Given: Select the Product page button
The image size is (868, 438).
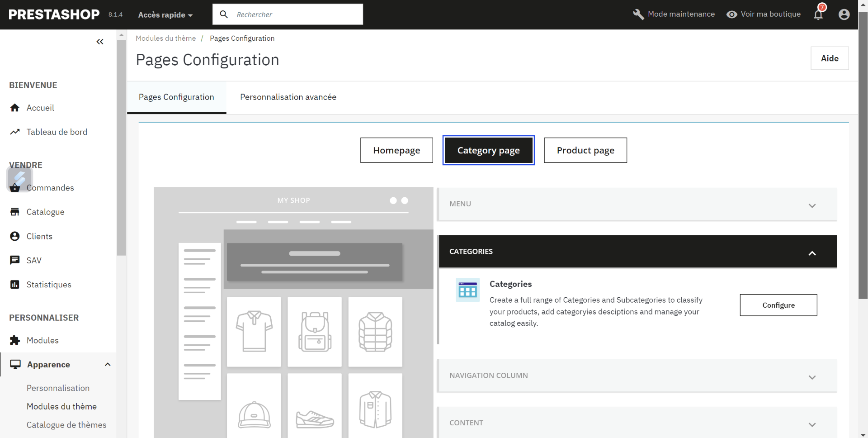Looking at the screenshot, I should (585, 150).
